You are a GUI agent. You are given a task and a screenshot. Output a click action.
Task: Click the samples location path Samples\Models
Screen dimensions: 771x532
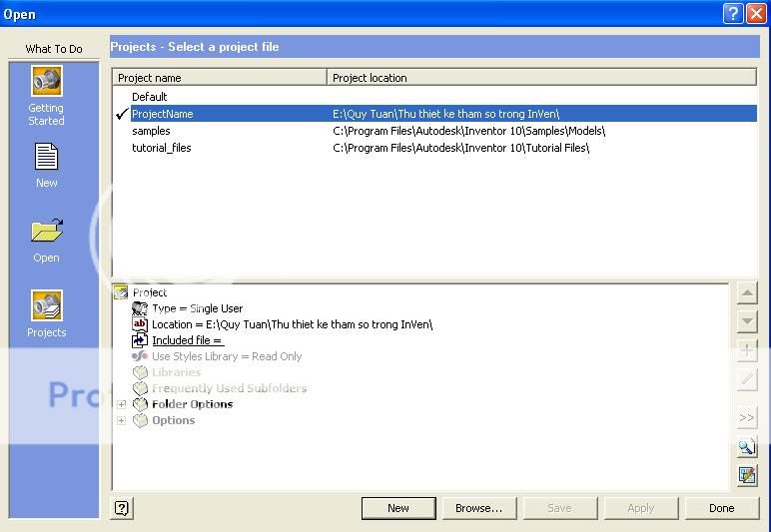click(469, 131)
